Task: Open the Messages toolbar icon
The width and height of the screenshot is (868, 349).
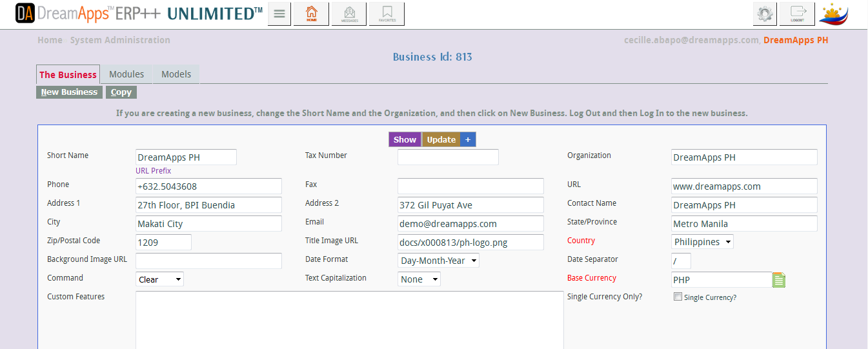Action: pos(349,14)
